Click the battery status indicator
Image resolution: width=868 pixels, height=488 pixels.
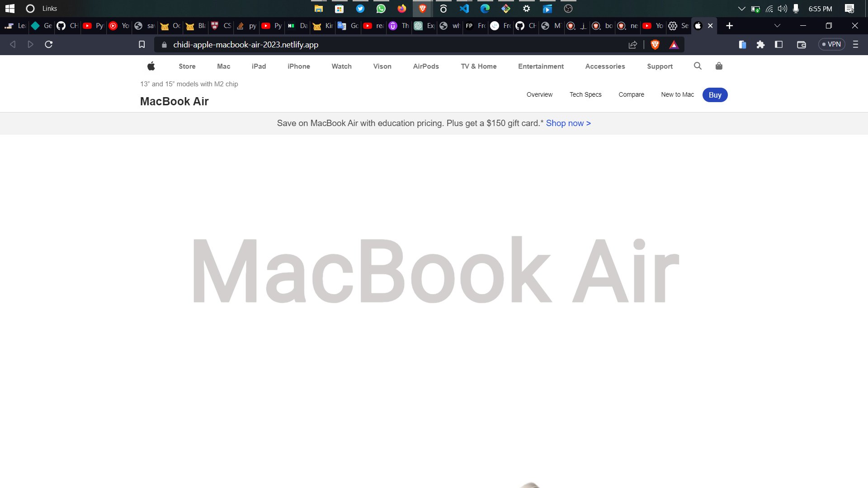[755, 8]
